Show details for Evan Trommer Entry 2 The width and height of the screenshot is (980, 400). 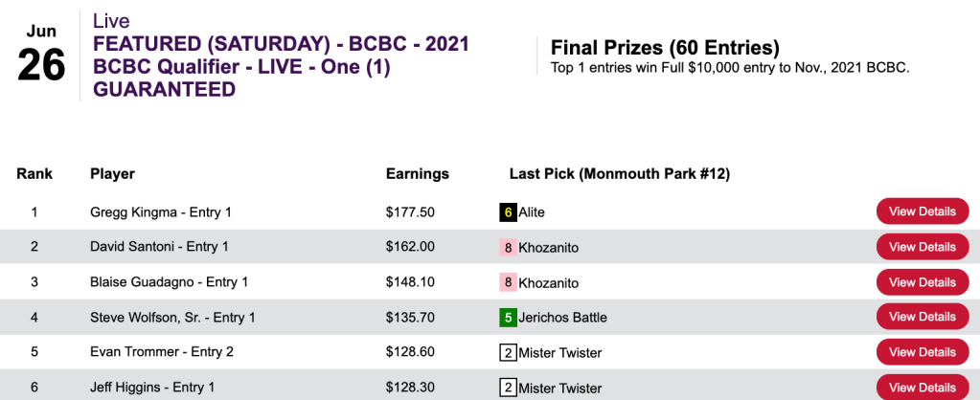coord(922,352)
